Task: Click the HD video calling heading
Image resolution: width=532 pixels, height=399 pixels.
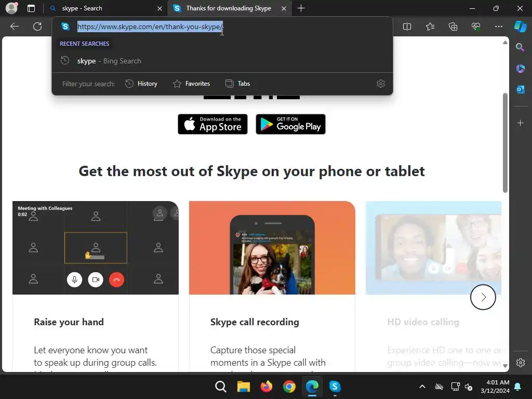Action: click(x=423, y=322)
